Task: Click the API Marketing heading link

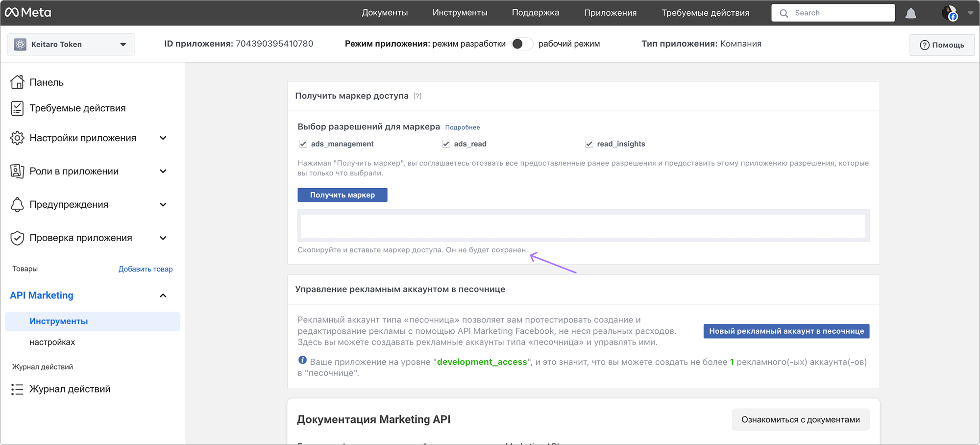Action: tap(42, 296)
